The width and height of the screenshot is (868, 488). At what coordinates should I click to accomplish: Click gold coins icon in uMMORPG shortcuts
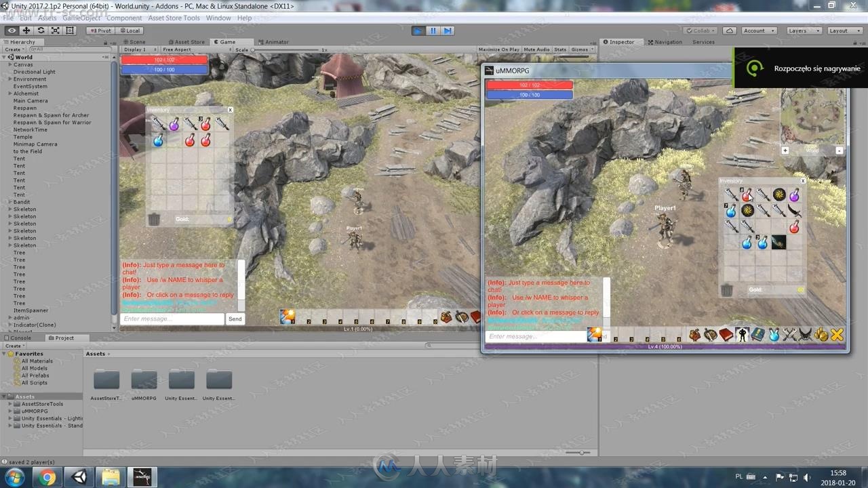(x=821, y=334)
